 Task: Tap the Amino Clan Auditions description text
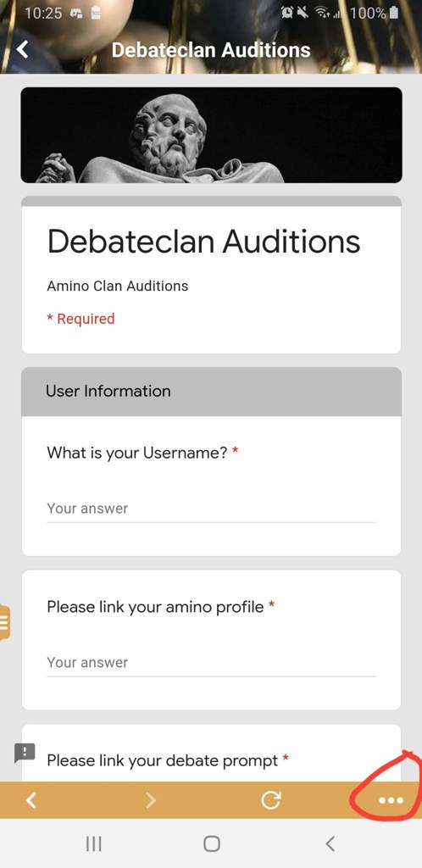117,287
